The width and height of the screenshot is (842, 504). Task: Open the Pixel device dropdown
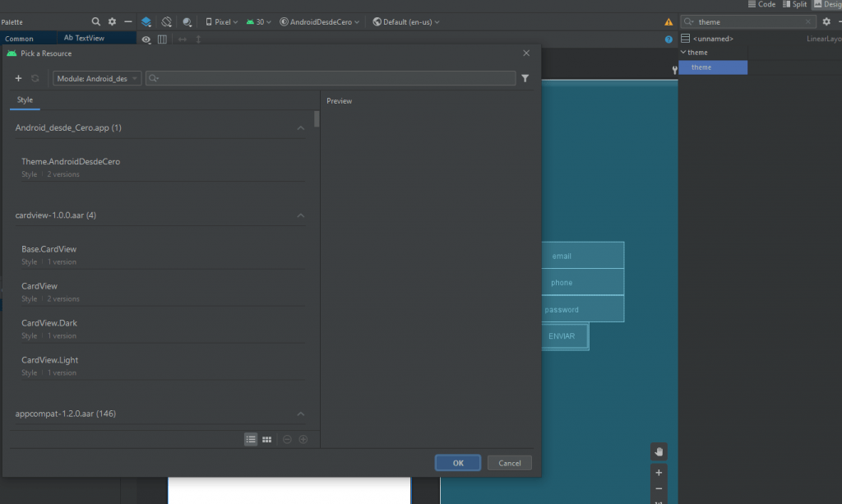[x=221, y=22]
